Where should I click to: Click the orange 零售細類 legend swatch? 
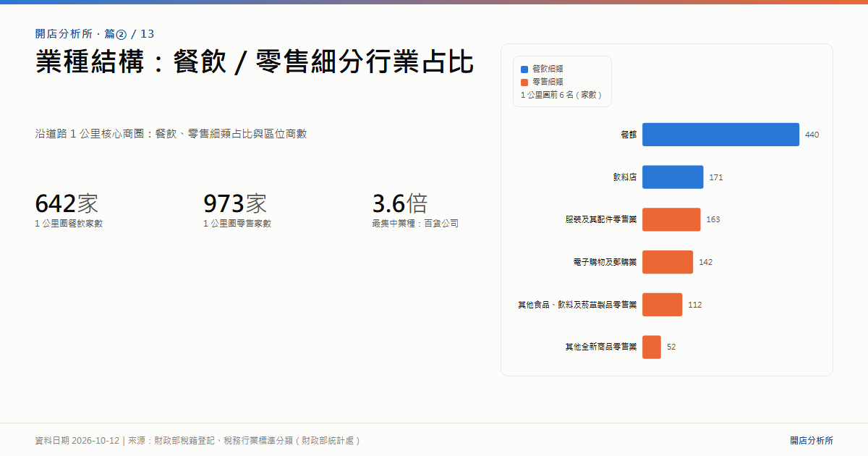(x=524, y=82)
